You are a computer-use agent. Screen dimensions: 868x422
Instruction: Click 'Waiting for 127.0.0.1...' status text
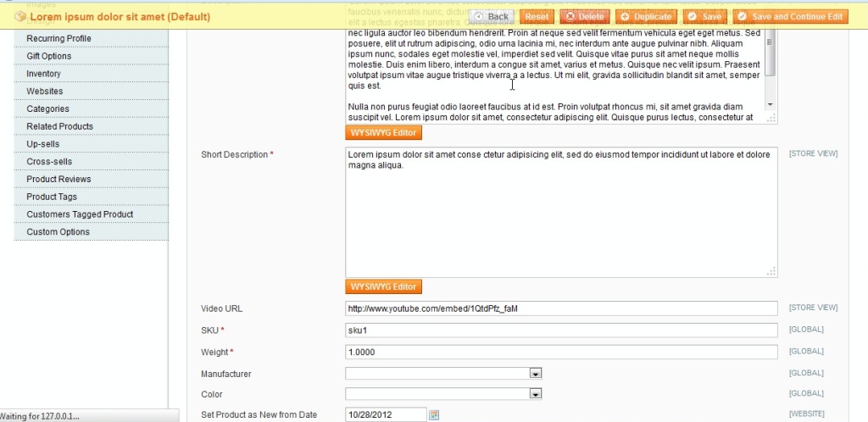click(x=39, y=416)
